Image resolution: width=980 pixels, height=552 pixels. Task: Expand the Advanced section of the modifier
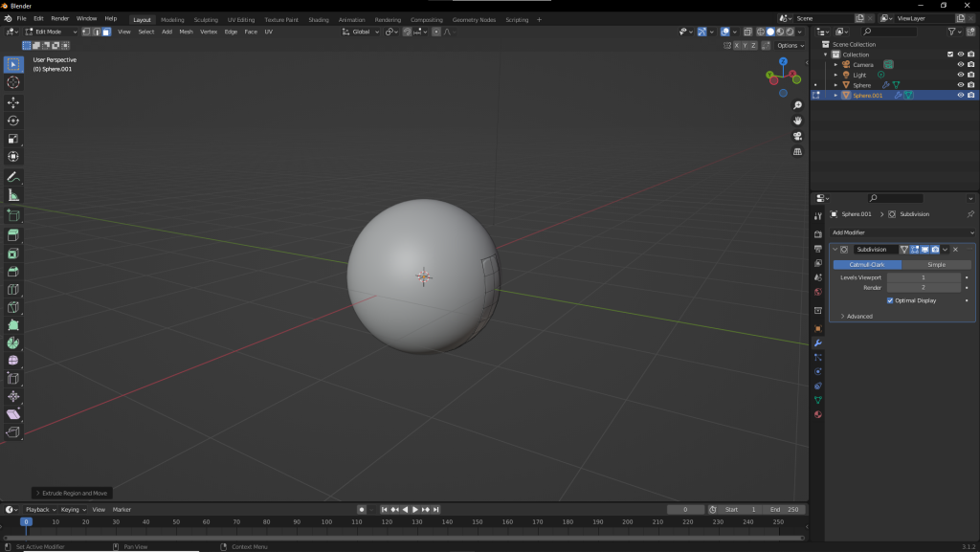857,316
